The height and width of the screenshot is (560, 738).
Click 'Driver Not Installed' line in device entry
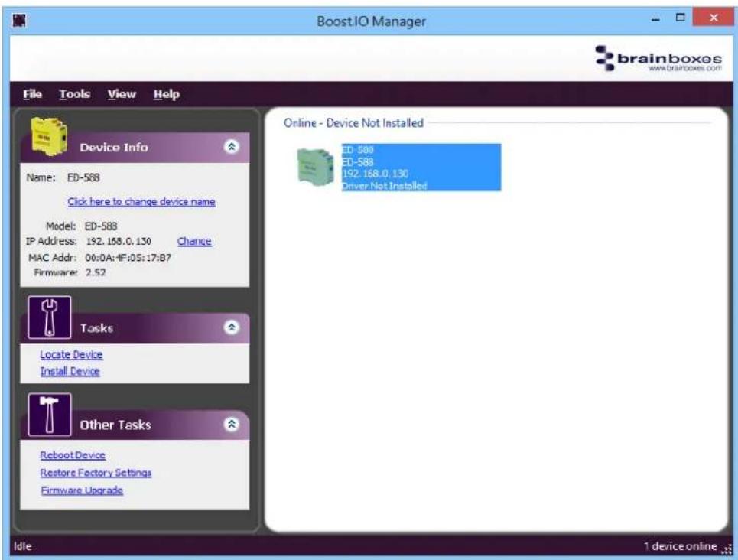coord(384,186)
